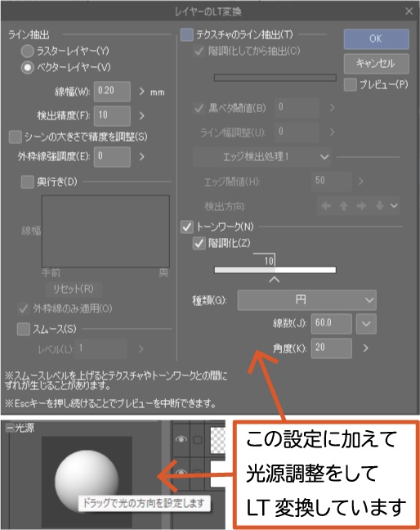The width and height of the screenshot is (420, 530).
Task: Click the light source sphere
Action: pyautogui.click(x=87, y=481)
